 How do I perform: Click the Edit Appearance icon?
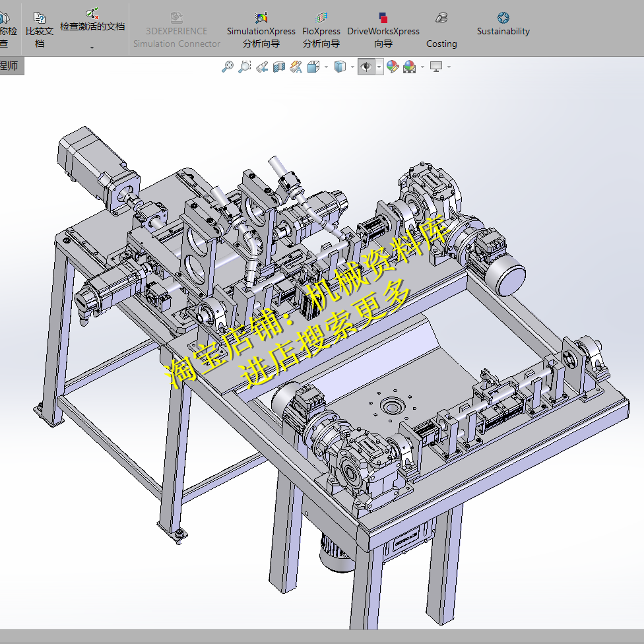point(393,67)
